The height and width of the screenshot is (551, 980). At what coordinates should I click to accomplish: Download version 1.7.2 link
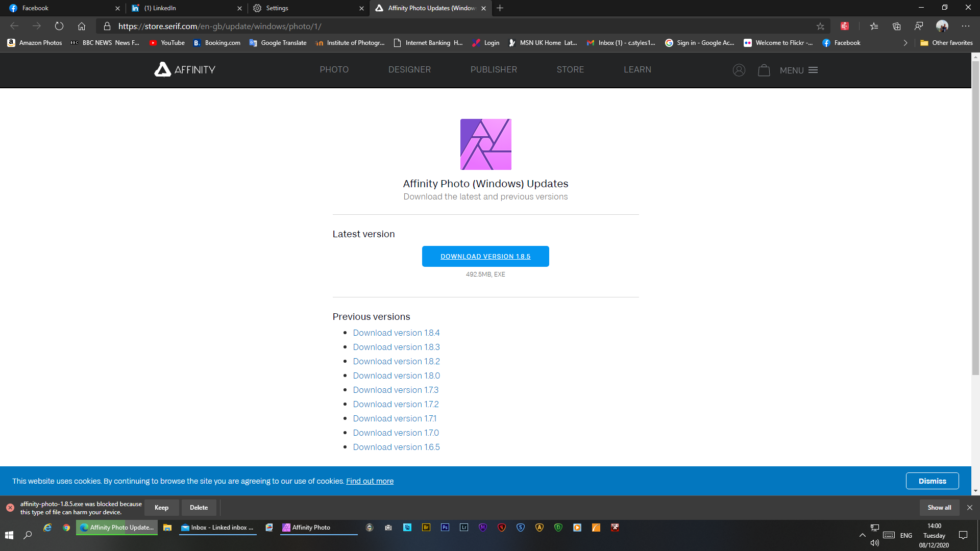coord(396,404)
